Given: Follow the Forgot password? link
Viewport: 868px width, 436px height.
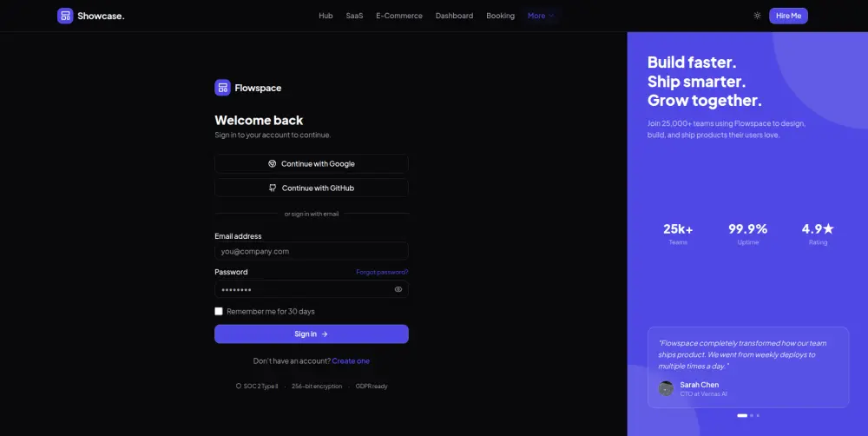Looking at the screenshot, I should pyautogui.click(x=382, y=272).
